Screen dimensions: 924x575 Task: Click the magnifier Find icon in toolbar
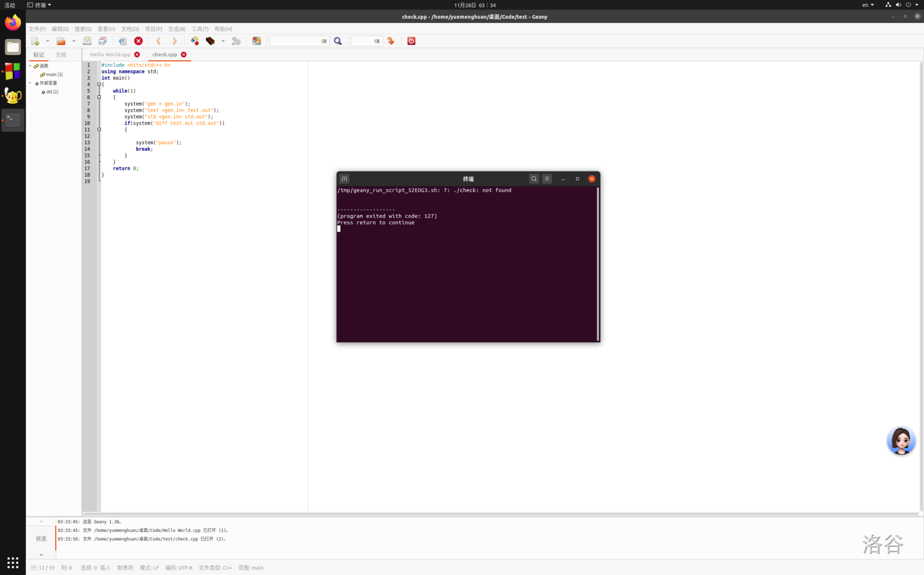click(x=338, y=41)
